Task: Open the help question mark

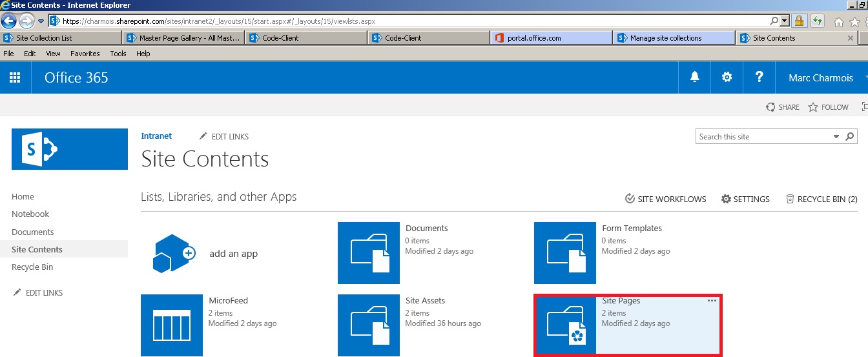Action: pyautogui.click(x=759, y=77)
